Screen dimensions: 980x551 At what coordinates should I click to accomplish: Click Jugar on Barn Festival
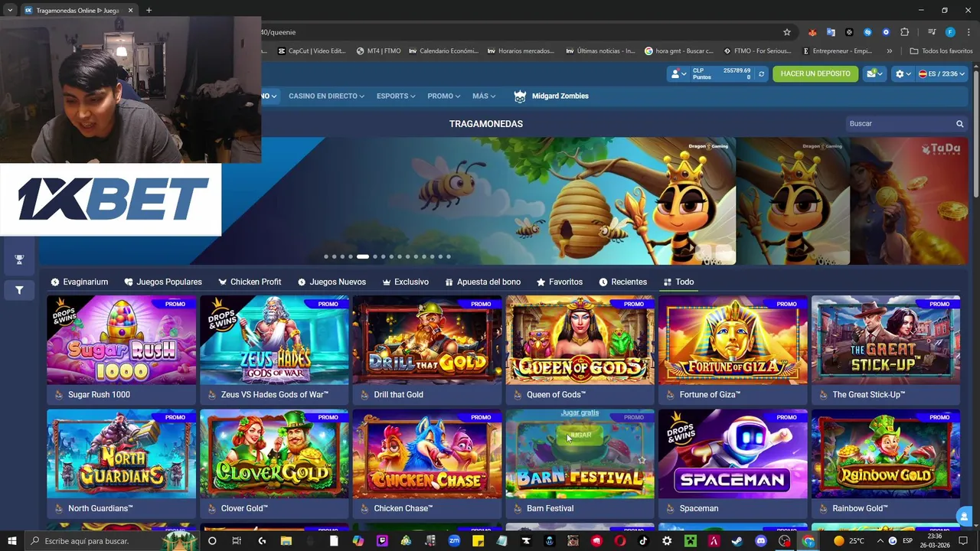click(x=580, y=435)
